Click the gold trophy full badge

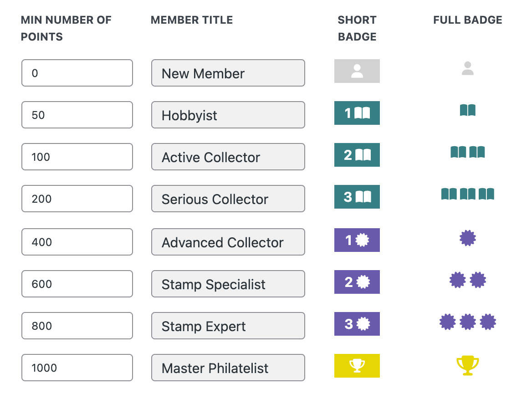click(467, 366)
